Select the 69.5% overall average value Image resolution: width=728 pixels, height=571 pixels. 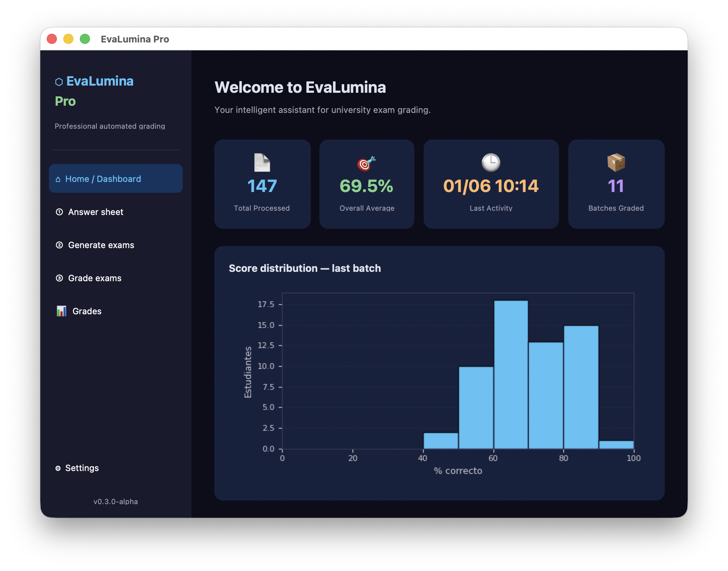367,186
